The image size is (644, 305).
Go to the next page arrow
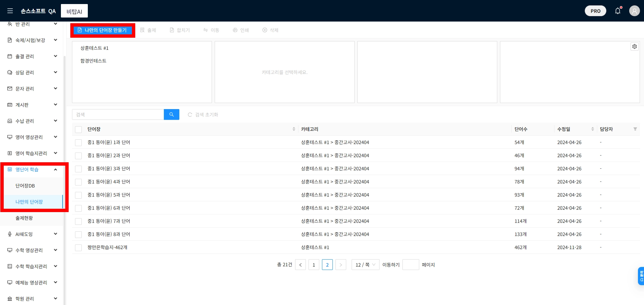pos(341,265)
